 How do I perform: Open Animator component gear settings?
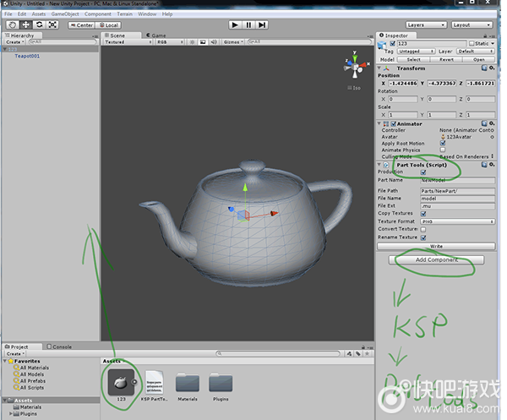(492, 123)
